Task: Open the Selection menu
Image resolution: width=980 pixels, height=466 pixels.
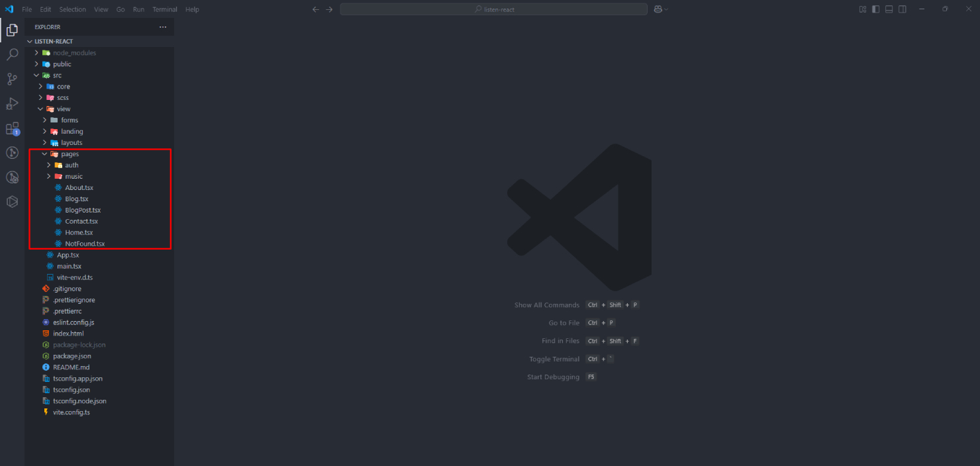Action: [72, 9]
